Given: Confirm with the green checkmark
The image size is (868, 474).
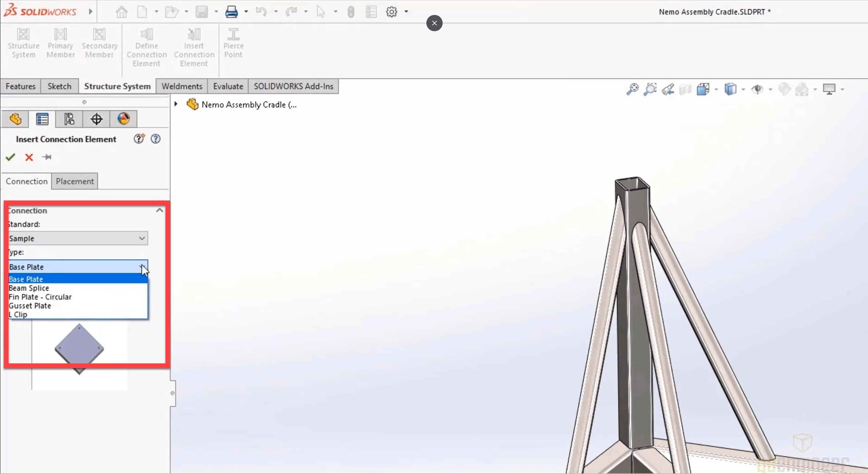Looking at the screenshot, I should pos(11,157).
